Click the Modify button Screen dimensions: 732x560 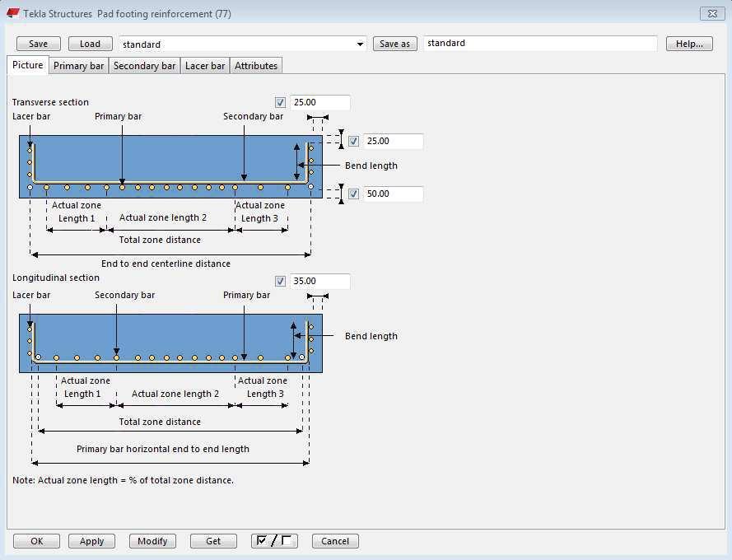coord(152,541)
